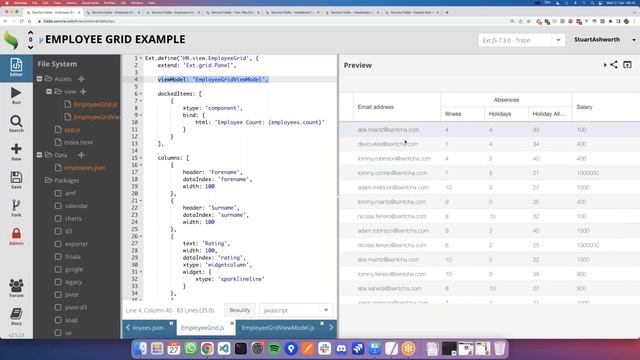Close the EmployeeGridViewModel.js tab
The image size is (640, 360).
coord(322,324)
